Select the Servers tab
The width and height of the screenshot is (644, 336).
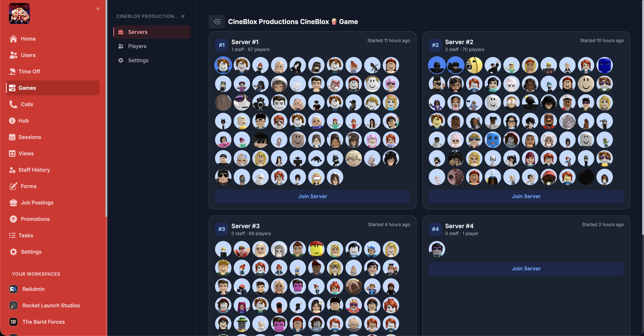click(x=152, y=32)
